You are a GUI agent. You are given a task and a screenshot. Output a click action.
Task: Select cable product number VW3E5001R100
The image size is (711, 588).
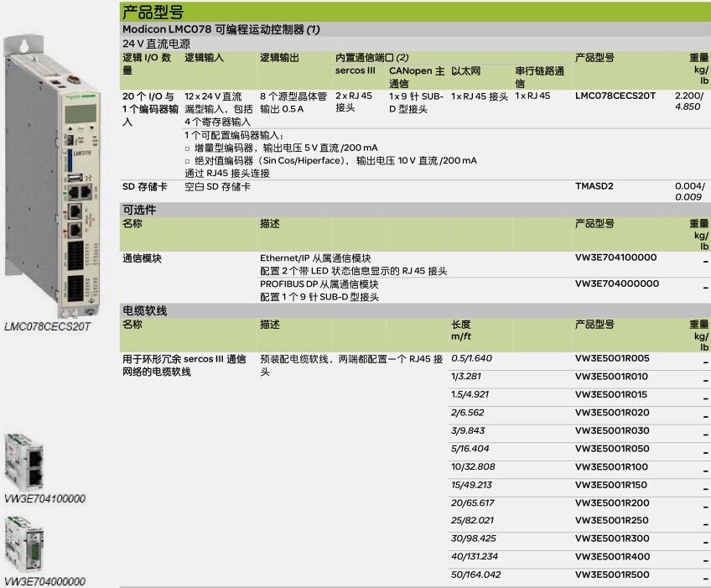click(612, 466)
